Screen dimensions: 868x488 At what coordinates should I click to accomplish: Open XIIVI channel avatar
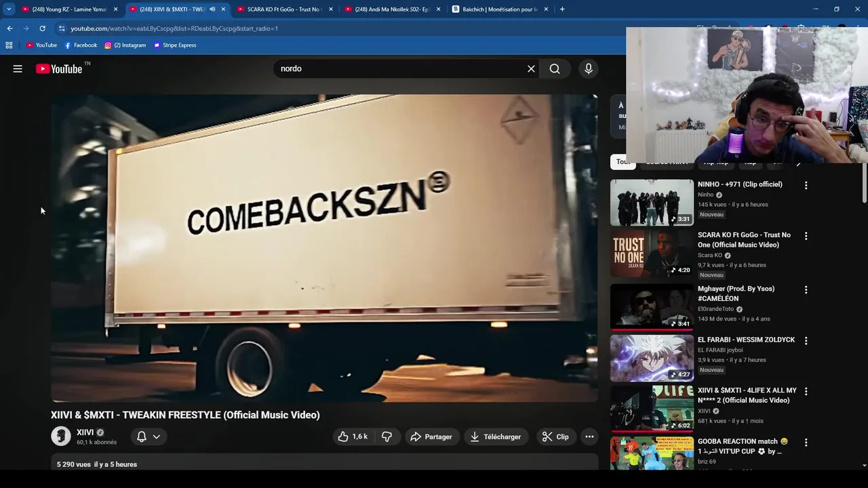click(x=61, y=436)
